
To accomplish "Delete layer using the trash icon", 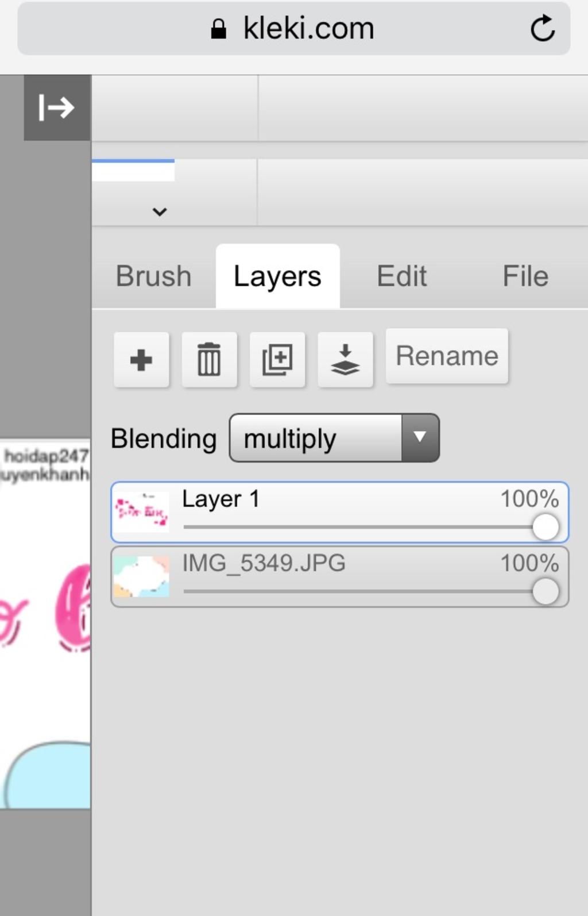I will pyautogui.click(x=209, y=360).
